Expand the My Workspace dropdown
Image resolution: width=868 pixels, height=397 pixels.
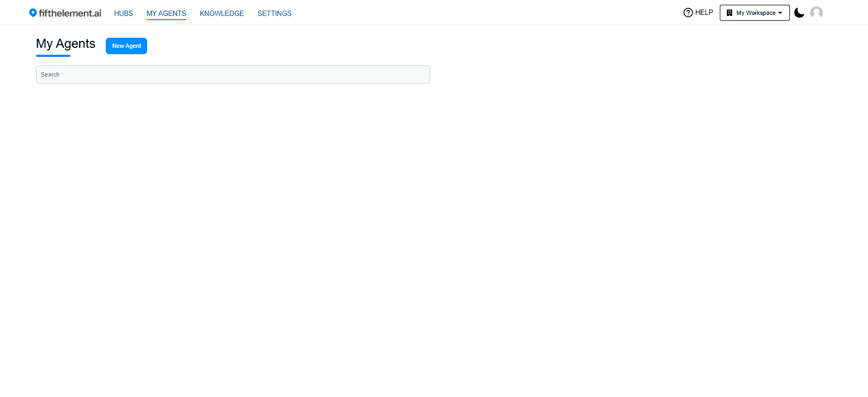[755, 13]
